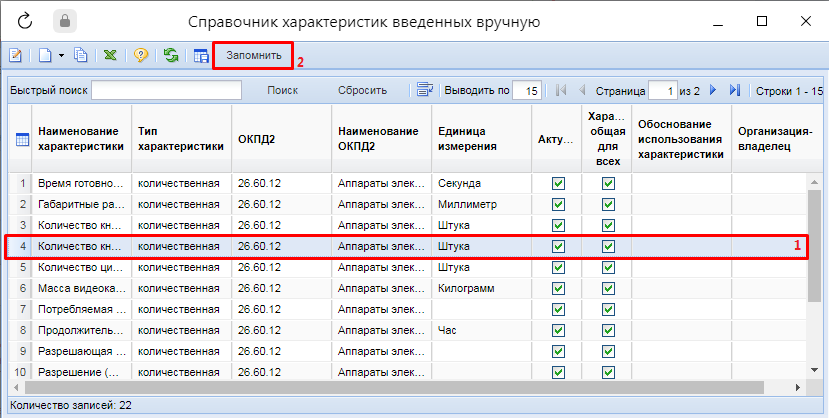Jump to last page arrow
Screen dimensions: 829x418
pos(735,90)
